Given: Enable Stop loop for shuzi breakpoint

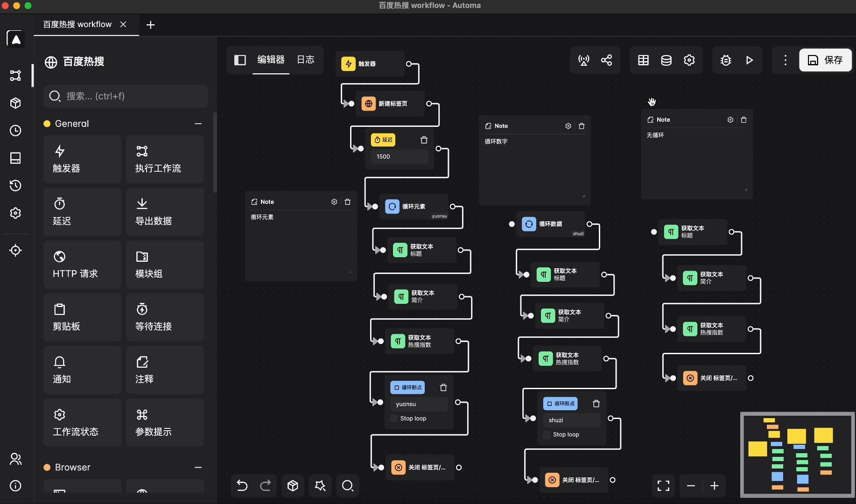Looking at the screenshot, I should [547, 434].
